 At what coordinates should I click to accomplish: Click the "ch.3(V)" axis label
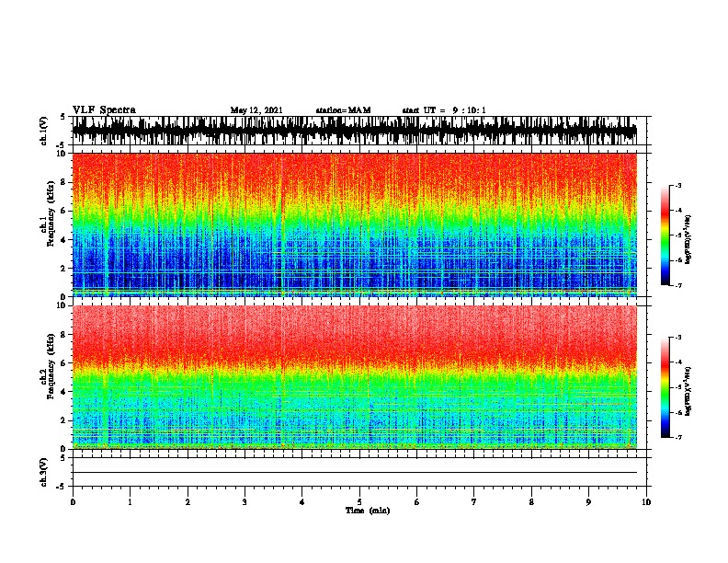44,473
